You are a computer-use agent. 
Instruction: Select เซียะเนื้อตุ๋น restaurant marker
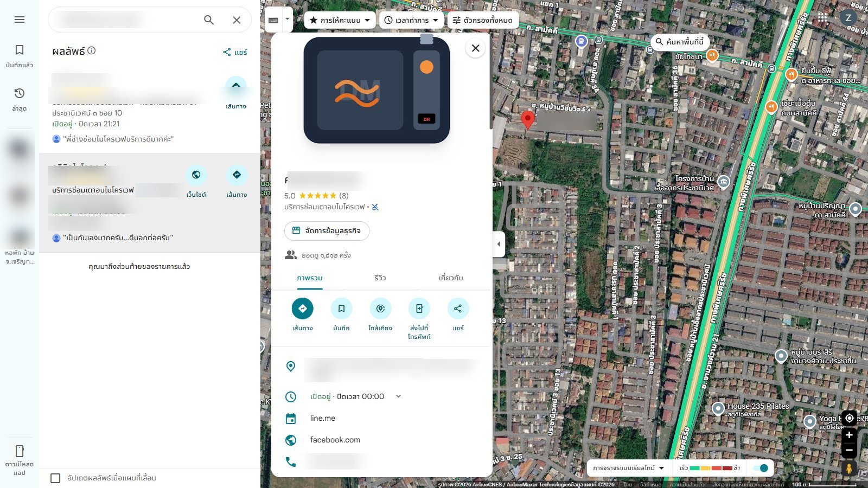(x=771, y=106)
